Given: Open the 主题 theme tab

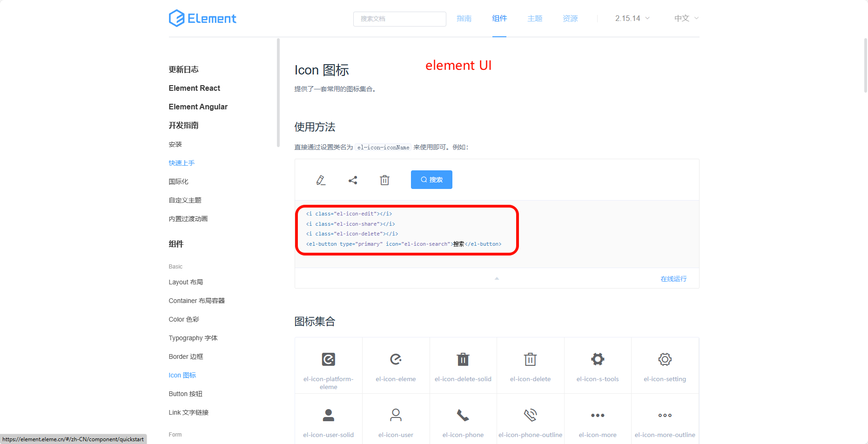Looking at the screenshot, I should tap(535, 18).
